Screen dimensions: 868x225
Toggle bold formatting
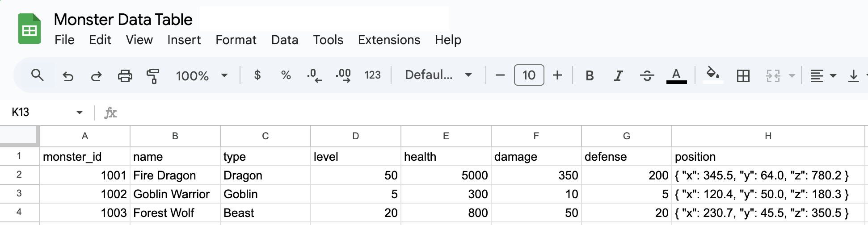[590, 76]
